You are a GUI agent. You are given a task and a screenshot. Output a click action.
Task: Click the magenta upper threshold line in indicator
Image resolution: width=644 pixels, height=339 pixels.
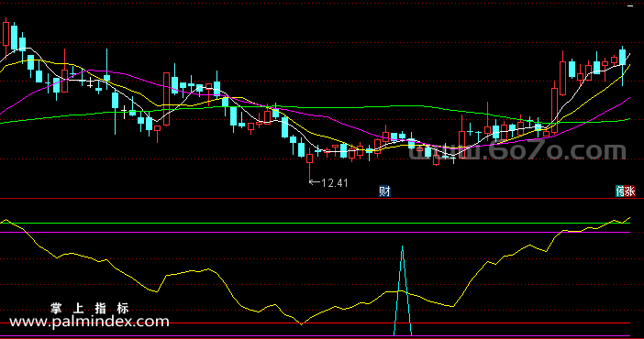point(315,233)
